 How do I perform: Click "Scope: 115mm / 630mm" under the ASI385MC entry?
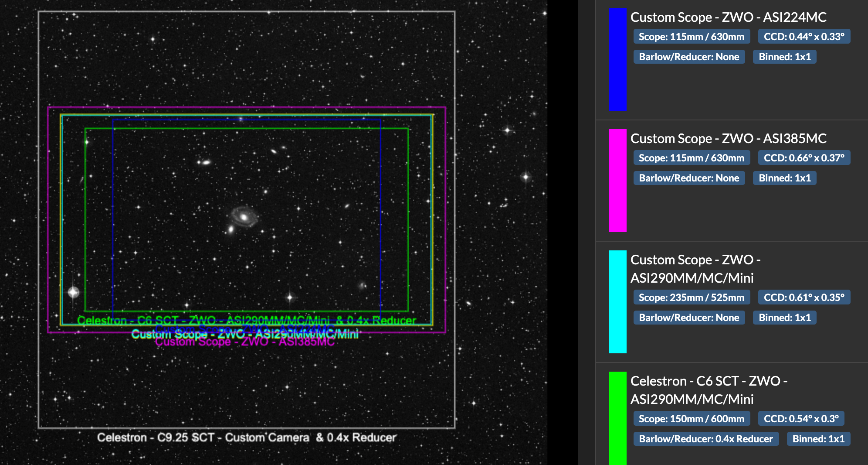coord(692,158)
